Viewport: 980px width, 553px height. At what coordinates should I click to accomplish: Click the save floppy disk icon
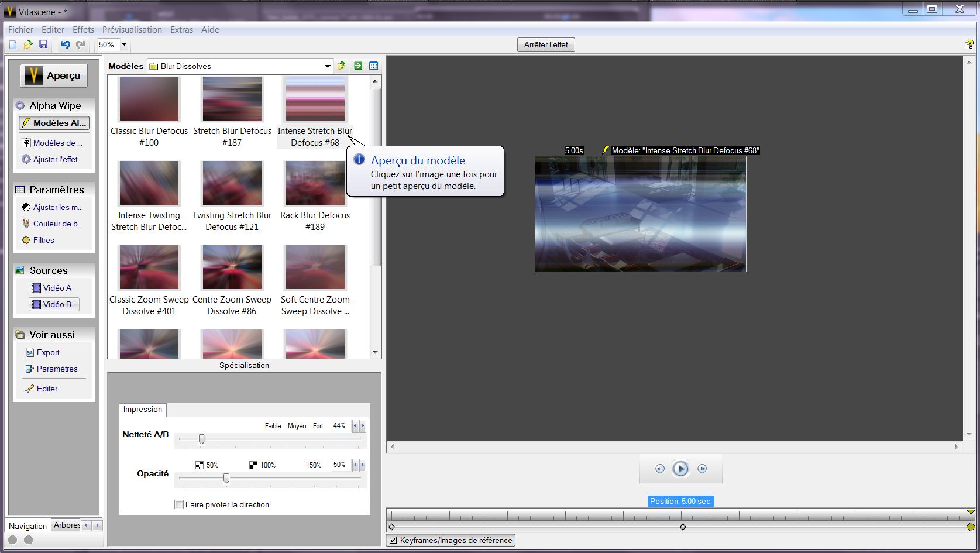click(x=43, y=44)
